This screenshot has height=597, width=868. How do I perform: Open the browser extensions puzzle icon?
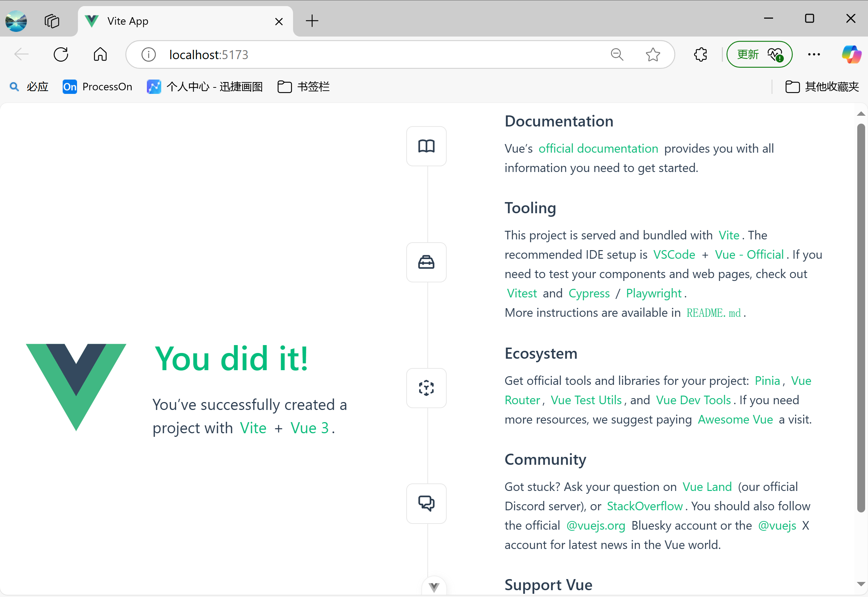(700, 54)
